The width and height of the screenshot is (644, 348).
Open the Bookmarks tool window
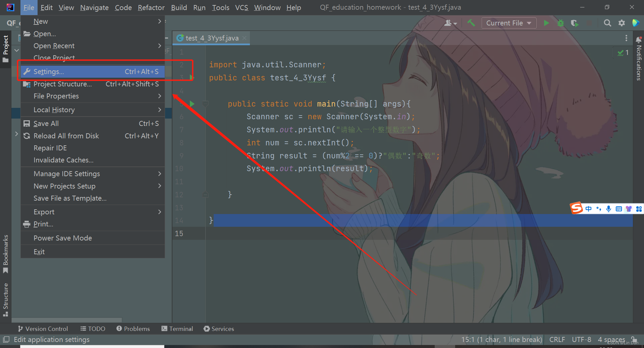(x=6, y=254)
